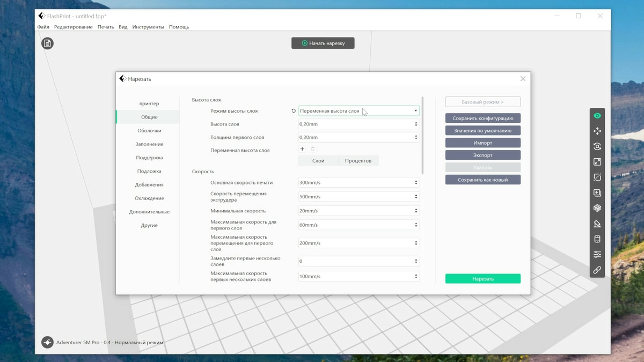Select the Scale tool in right toolbar
644x362 pixels.
pos(597,162)
